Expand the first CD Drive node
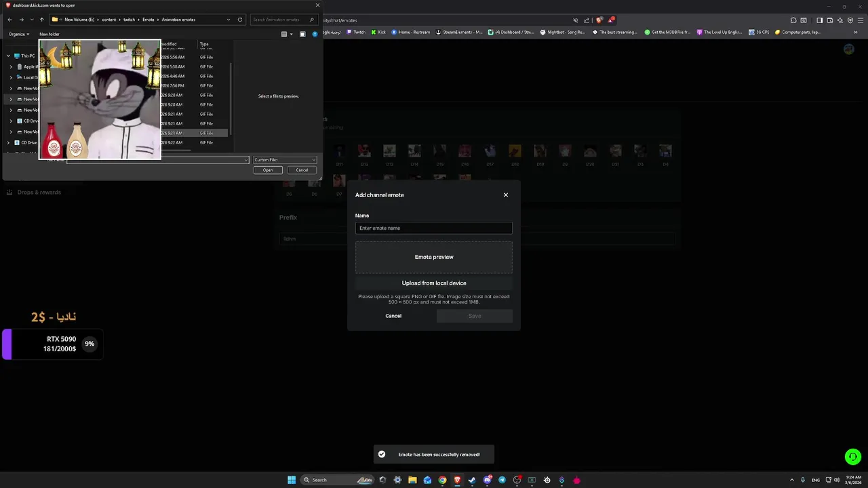Image resolution: width=868 pixels, height=488 pixels. tap(11, 121)
